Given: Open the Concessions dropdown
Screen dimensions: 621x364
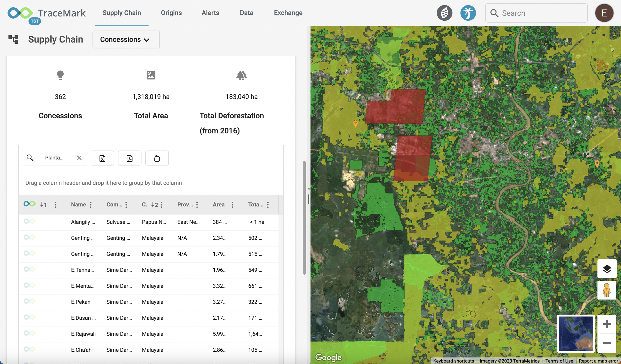Looking at the screenshot, I should pos(126,39).
